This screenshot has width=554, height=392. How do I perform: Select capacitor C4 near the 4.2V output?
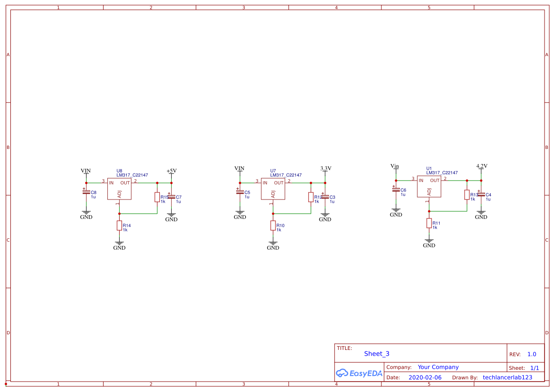[x=481, y=195]
